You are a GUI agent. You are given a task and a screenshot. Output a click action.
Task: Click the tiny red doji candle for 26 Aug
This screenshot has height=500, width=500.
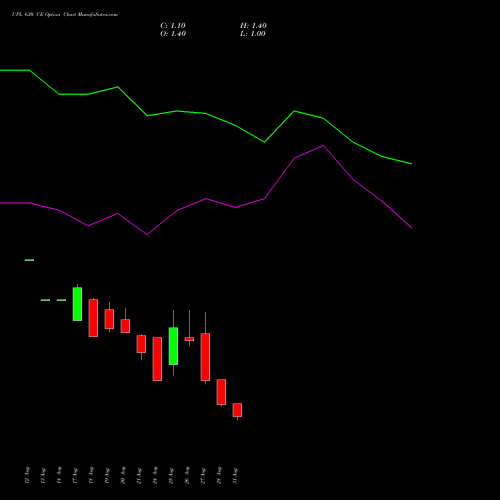pos(189,339)
